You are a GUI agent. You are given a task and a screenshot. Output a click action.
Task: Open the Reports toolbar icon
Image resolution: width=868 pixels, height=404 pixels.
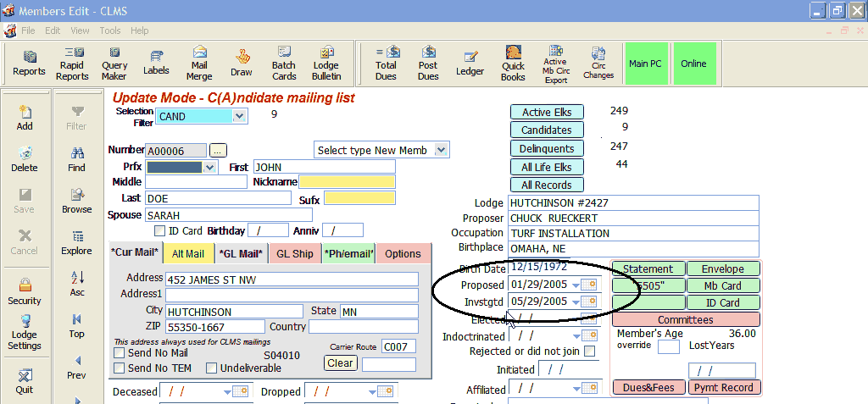[29, 63]
